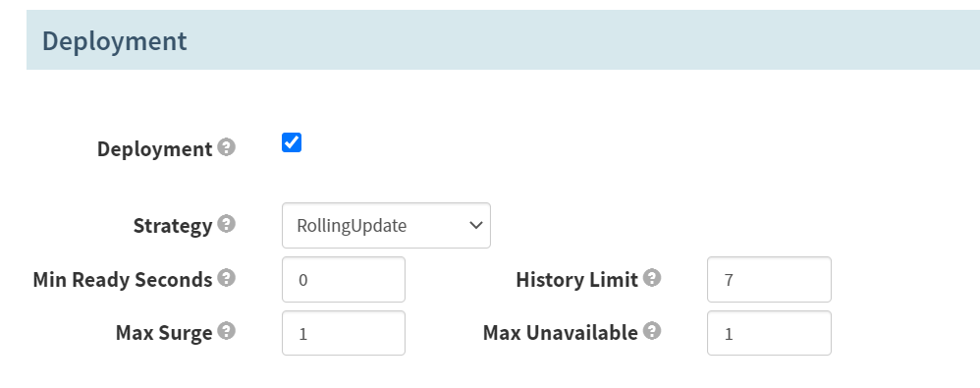This screenshot has width=980, height=388.
Task: Open the Strategy help tooltip icon
Action: point(226,224)
